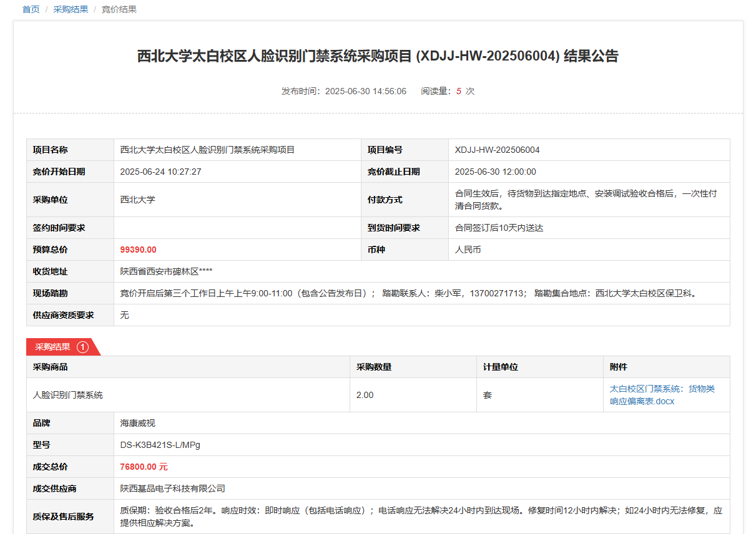
Task: Click the 发布时间 timestamp text
Action: coord(343,91)
